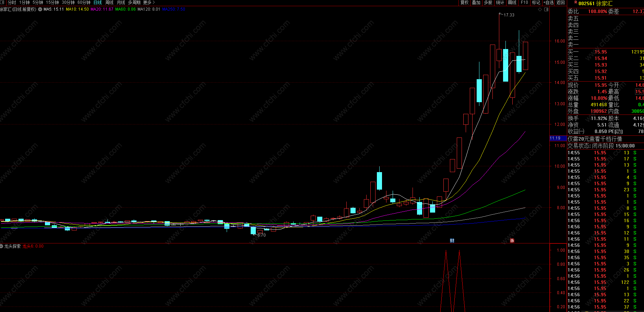Open the 仅需20元查看千档行情 link

tap(595, 139)
